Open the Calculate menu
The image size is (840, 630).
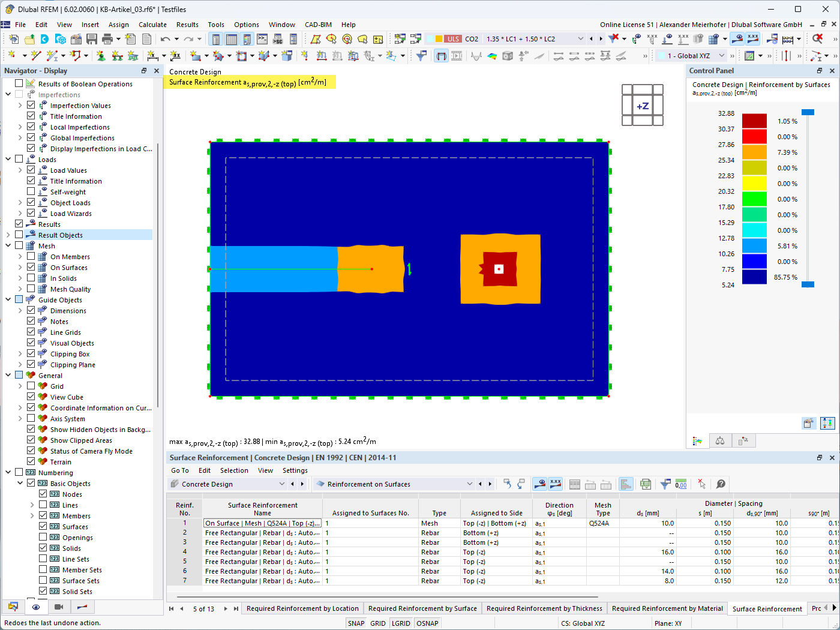152,25
